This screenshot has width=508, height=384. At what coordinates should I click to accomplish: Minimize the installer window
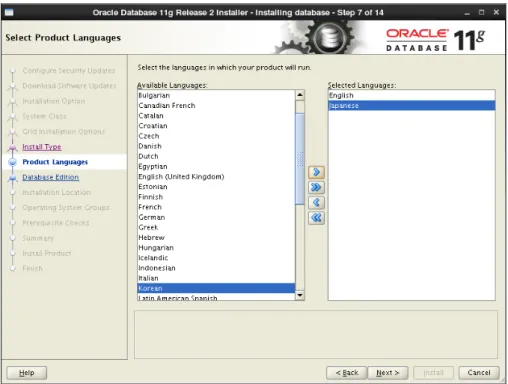(x=467, y=13)
